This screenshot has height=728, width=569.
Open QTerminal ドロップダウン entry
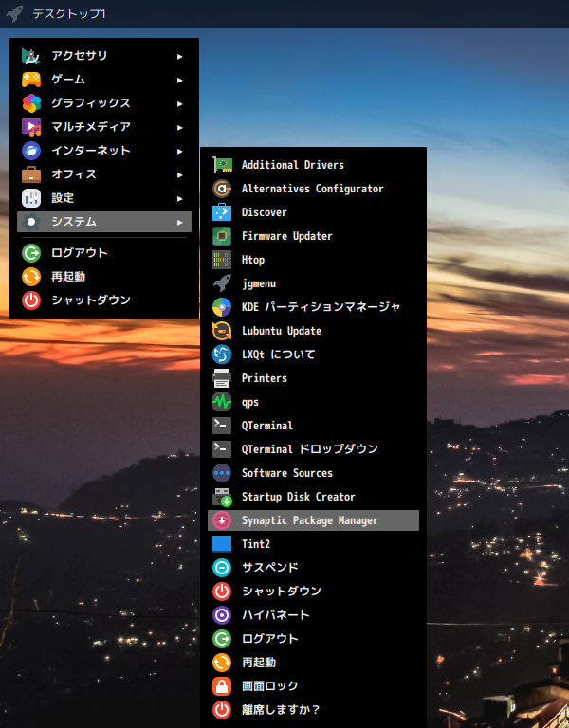tap(313, 449)
